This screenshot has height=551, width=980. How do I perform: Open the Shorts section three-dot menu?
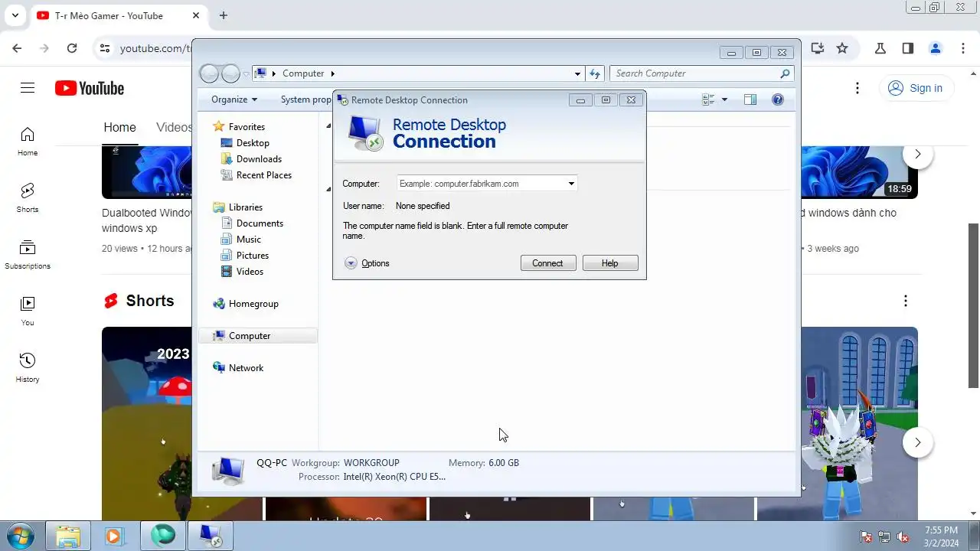coord(905,301)
